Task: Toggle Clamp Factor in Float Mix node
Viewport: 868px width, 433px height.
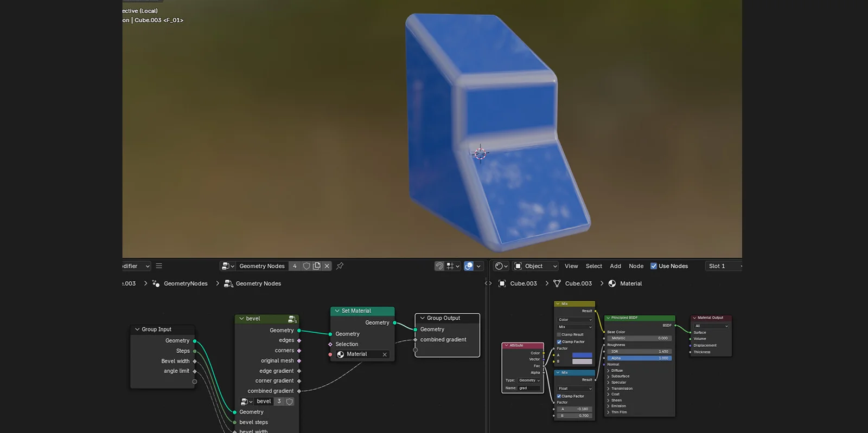Action: tap(559, 396)
